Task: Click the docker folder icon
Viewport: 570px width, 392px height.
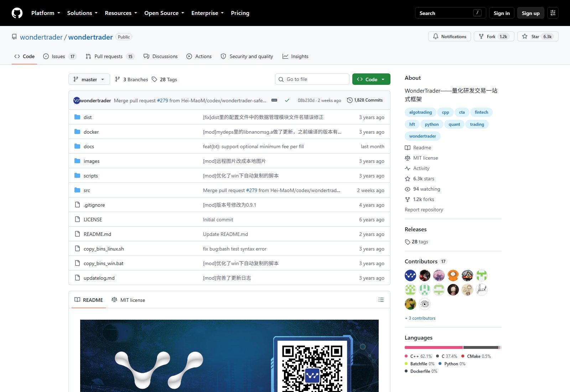Action: (x=77, y=131)
